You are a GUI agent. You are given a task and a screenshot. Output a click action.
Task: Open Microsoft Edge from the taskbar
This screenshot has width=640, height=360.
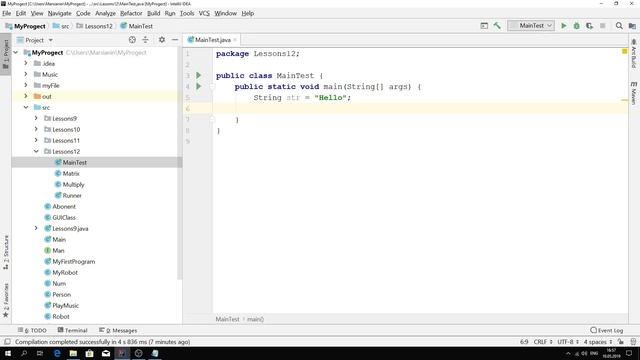(57, 353)
